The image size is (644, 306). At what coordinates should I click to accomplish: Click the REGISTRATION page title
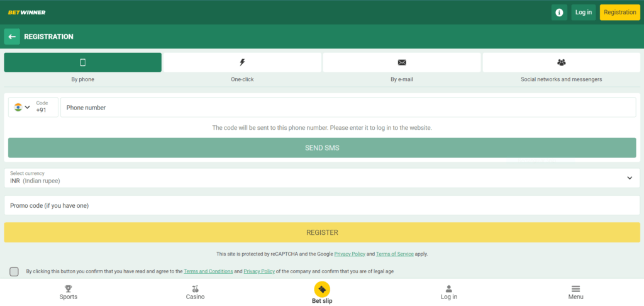[48, 37]
